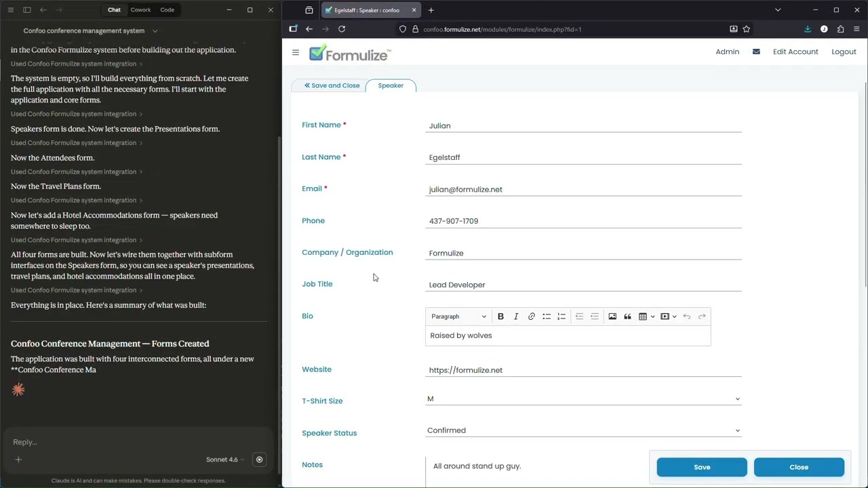Viewport: 868px width, 488px height.
Task: Toggle bold formatting in Bio editor
Action: (x=500, y=317)
